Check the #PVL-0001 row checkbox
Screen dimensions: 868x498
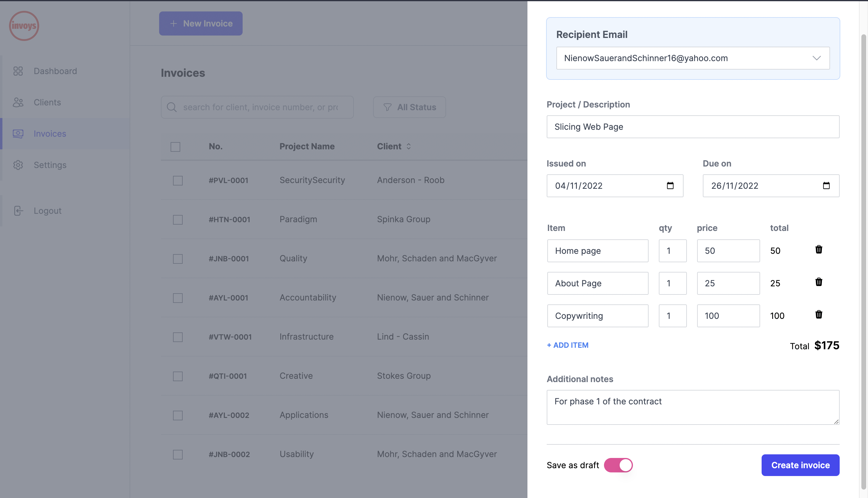(178, 181)
